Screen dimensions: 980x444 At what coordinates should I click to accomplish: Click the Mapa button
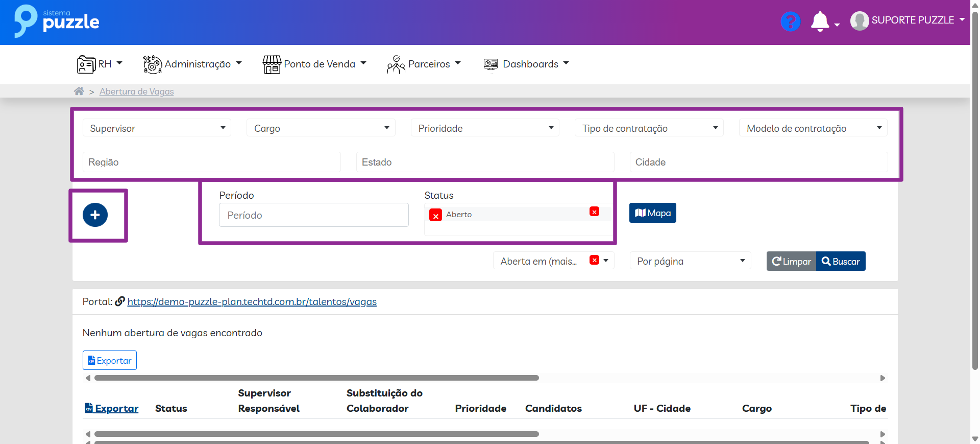pos(652,213)
